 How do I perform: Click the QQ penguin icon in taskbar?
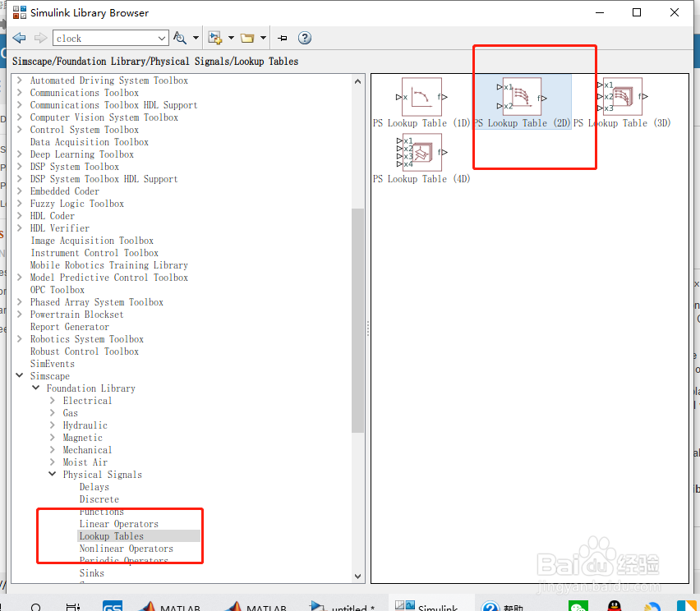coord(615,606)
